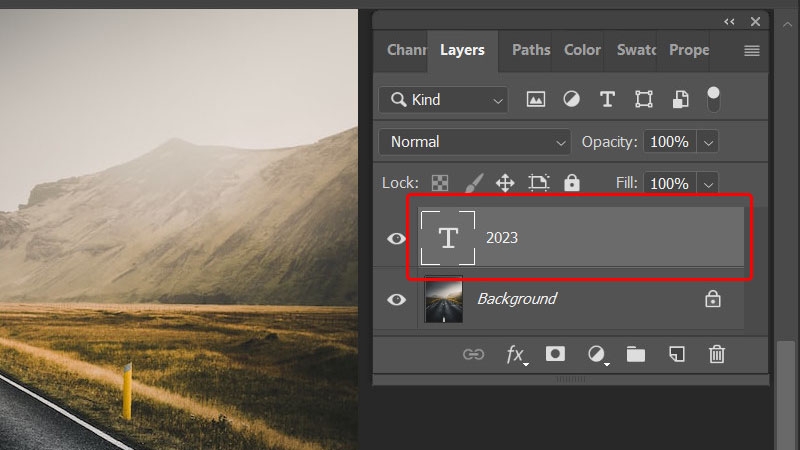Image resolution: width=800 pixels, height=450 pixels.
Task: Click the Opacity 100% value field
Action: tap(669, 142)
